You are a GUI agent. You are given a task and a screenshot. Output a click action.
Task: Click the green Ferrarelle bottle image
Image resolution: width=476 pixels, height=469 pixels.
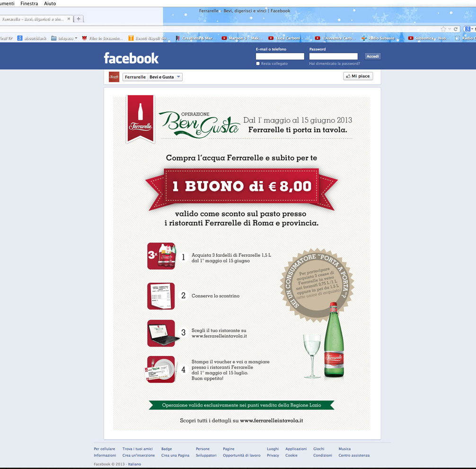334,340
